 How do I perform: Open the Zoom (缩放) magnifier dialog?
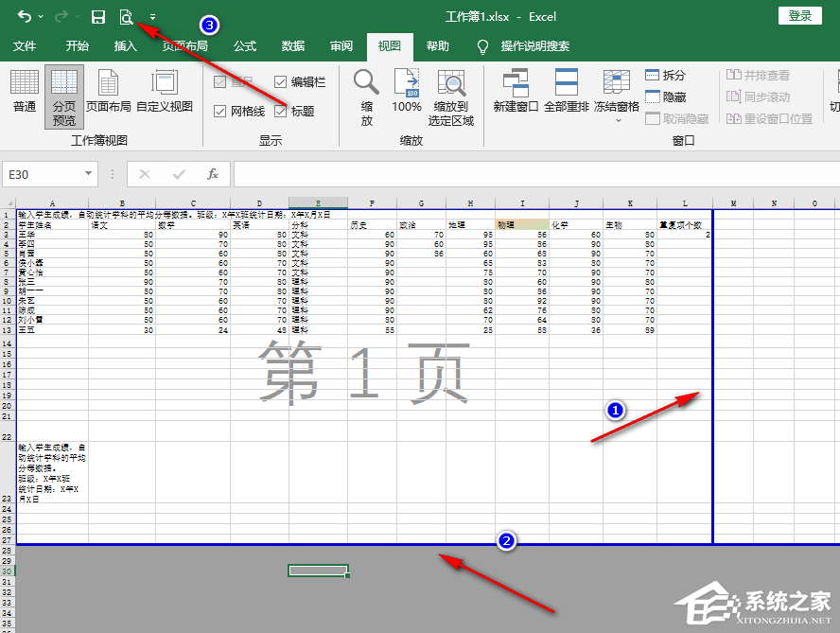pos(366,97)
